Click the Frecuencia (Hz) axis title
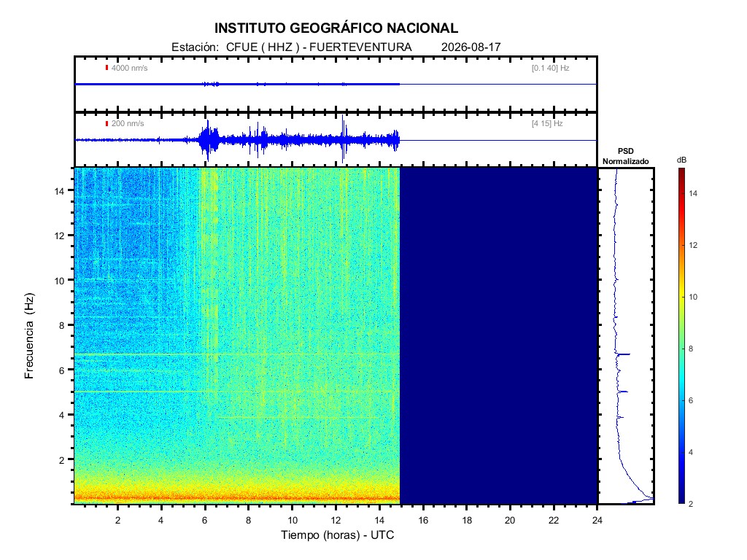 (29, 335)
